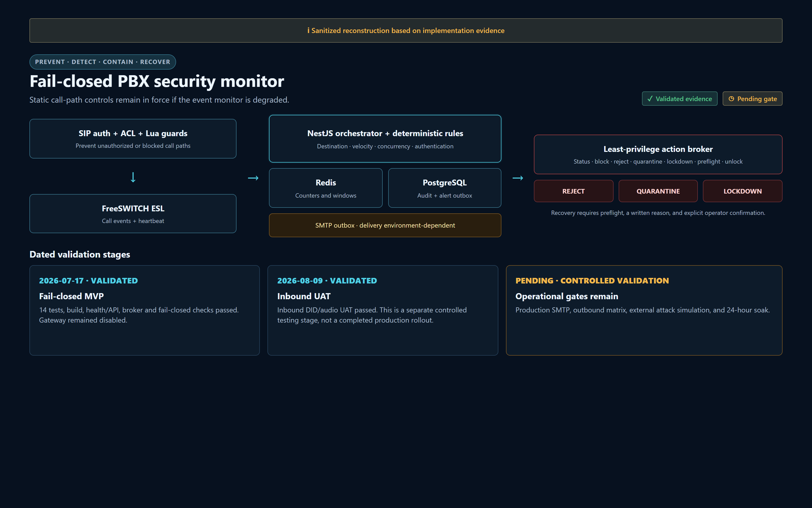Open the Pending Operational gates remain stage card

tap(644, 310)
